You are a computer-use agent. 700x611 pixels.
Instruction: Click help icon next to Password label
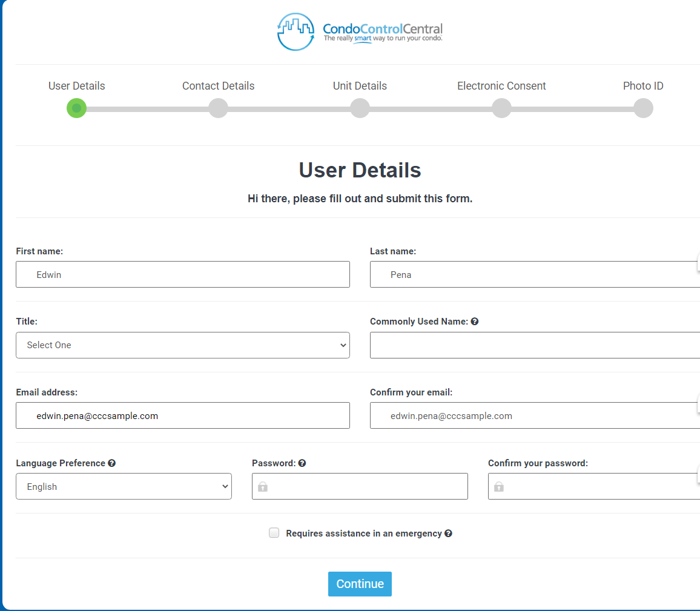coord(302,463)
